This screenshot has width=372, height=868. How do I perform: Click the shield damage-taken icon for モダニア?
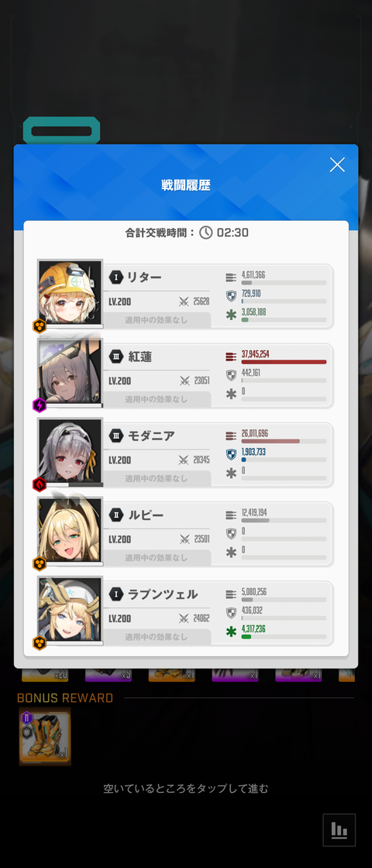pos(231,454)
